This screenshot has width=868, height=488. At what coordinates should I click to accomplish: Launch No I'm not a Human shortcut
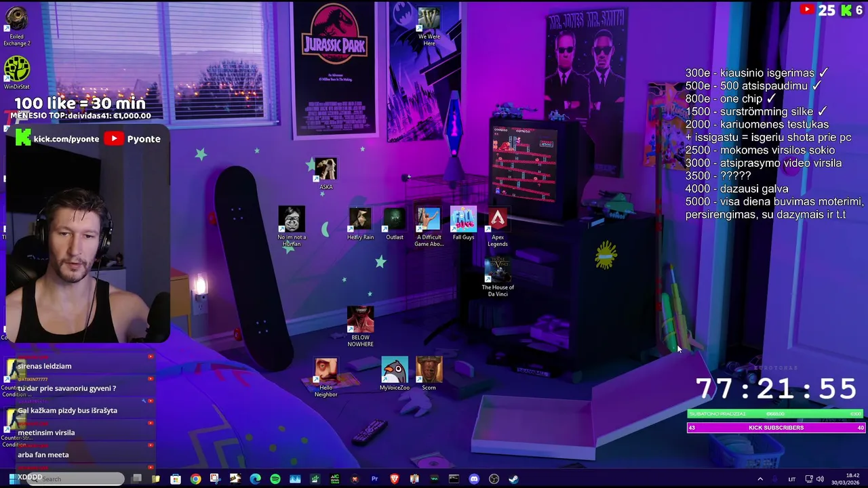pyautogui.click(x=292, y=227)
